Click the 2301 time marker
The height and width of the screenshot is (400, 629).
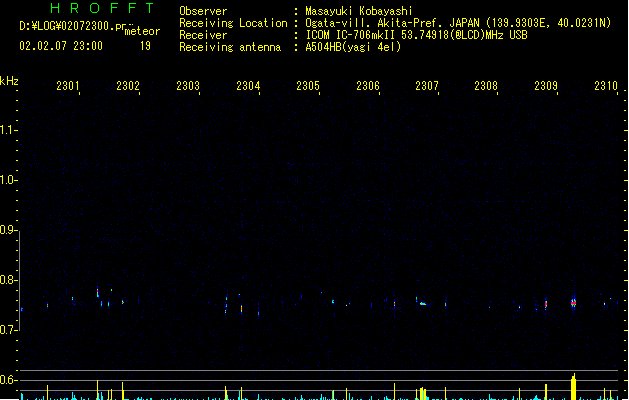pos(68,86)
